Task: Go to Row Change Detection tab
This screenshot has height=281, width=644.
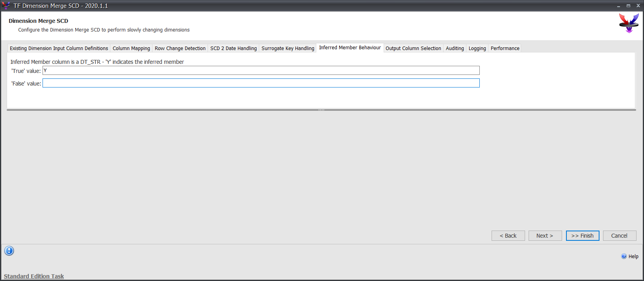Action: pyautogui.click(x=180, y=48)
